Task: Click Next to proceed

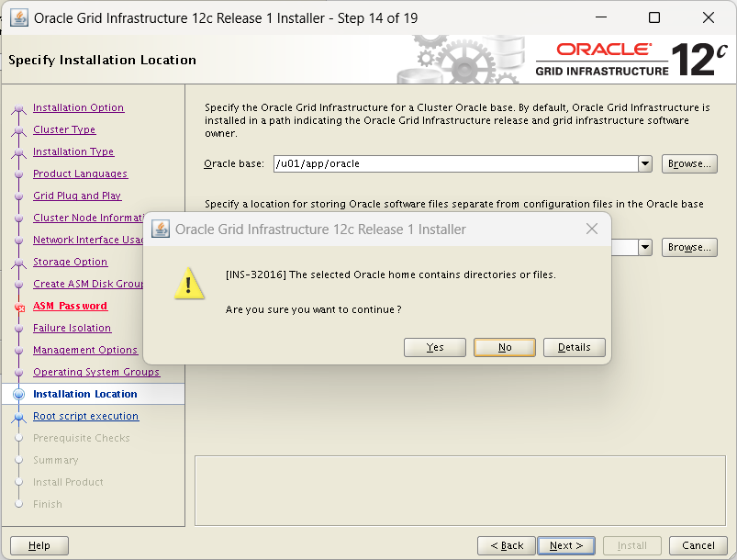Action: click(566, 545)
